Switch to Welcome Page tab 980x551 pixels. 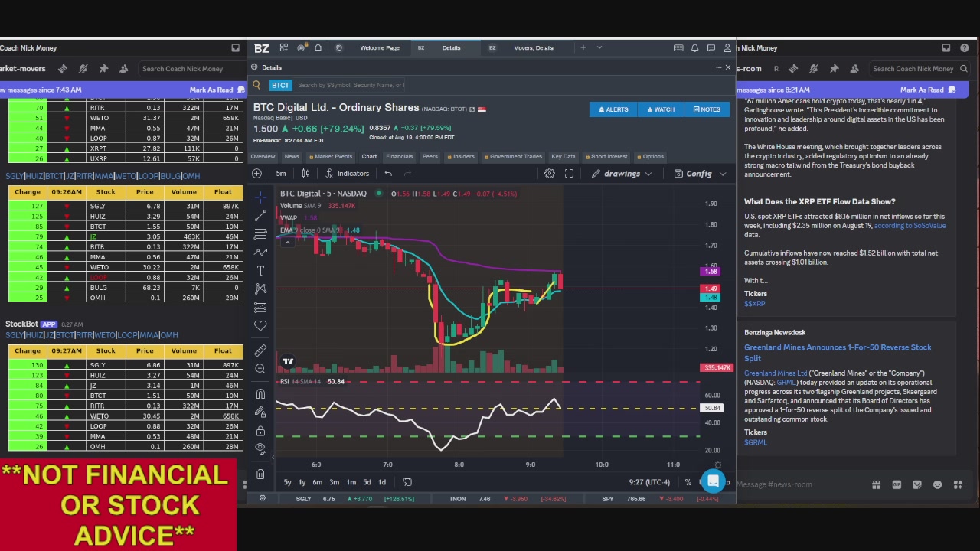click(380, 47)
